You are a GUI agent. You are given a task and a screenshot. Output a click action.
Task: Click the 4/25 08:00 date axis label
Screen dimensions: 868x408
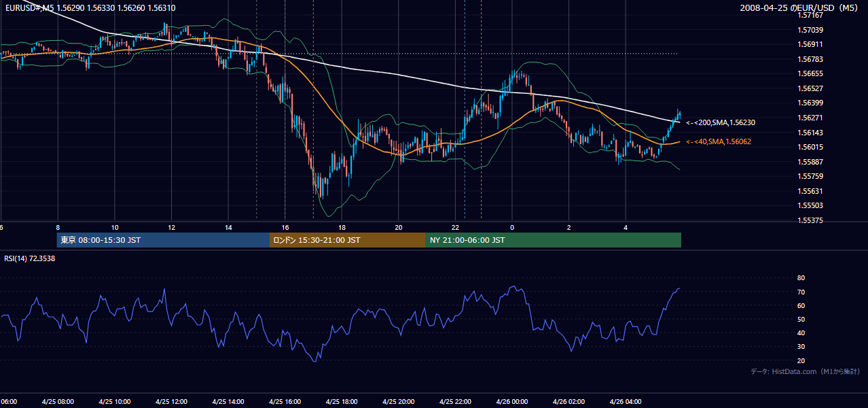pyautogui.click(x=58, y=401)
